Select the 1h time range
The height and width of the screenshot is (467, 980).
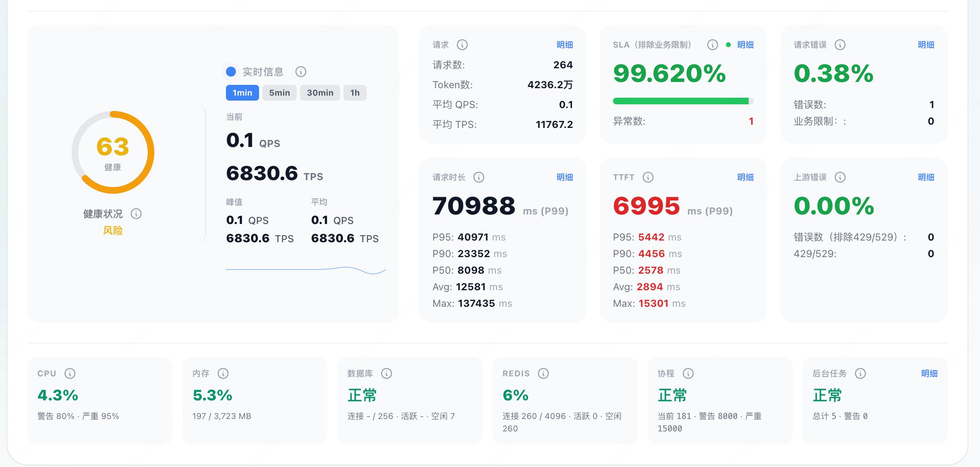[355, 93]
